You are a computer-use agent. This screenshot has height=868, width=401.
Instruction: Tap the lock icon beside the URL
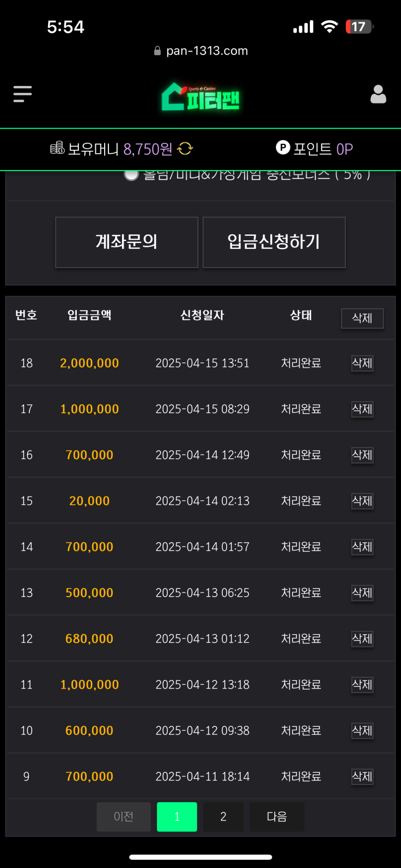point(157,51)
